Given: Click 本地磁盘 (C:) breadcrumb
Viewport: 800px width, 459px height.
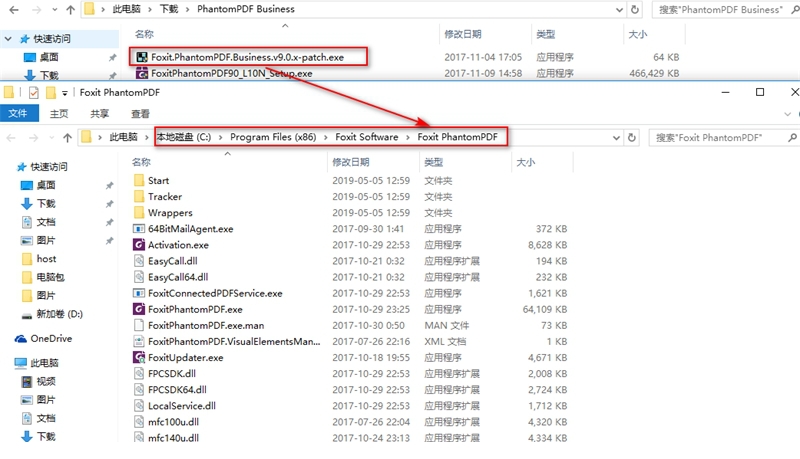Looking at the screenshot, I should coord(184,137).
